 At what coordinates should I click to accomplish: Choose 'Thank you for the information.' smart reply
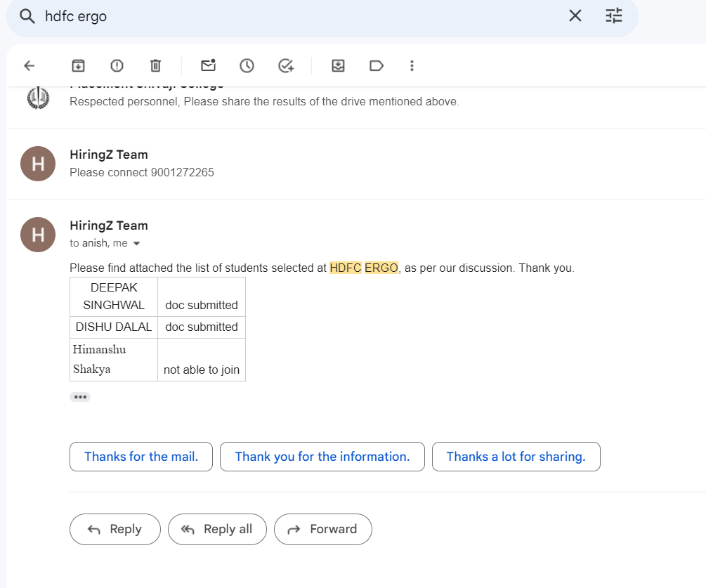(322, 457)
